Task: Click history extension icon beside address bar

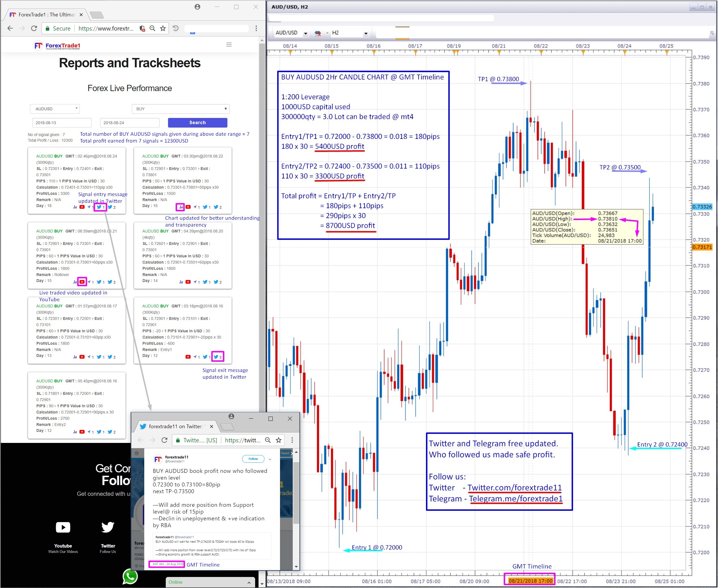Action: point(176,29)
